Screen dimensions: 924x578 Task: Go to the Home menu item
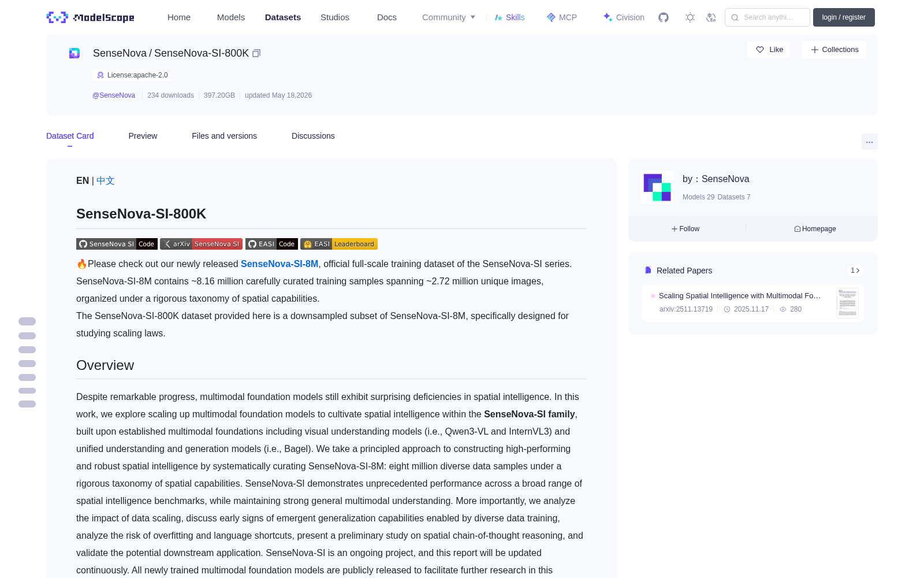[179, 17]
